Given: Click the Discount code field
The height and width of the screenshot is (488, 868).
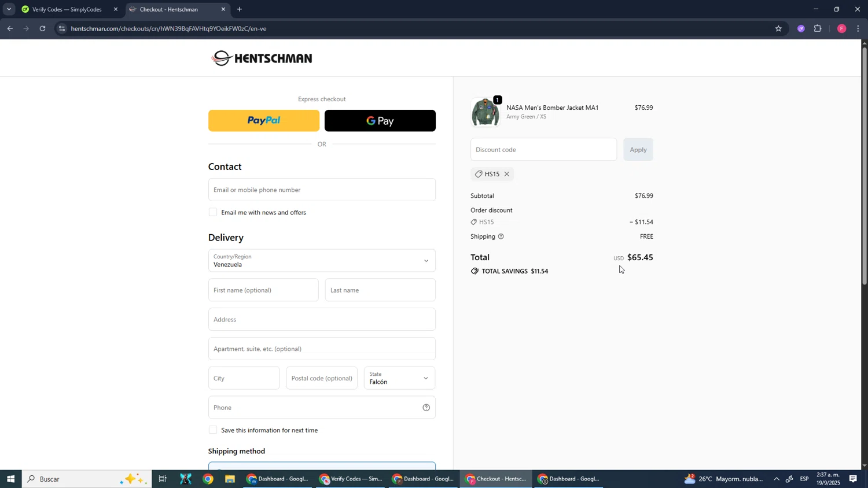Looking at the screenshot, I should click(543, 149).
